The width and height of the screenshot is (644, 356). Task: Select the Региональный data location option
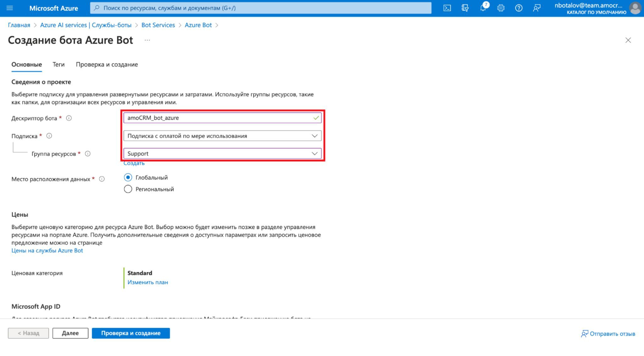[128, 189]
